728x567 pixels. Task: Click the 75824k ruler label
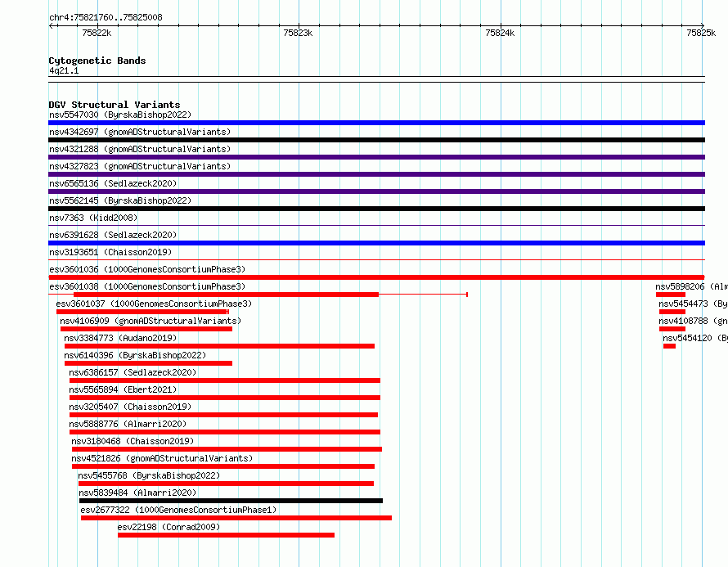(x=500, y=33)
